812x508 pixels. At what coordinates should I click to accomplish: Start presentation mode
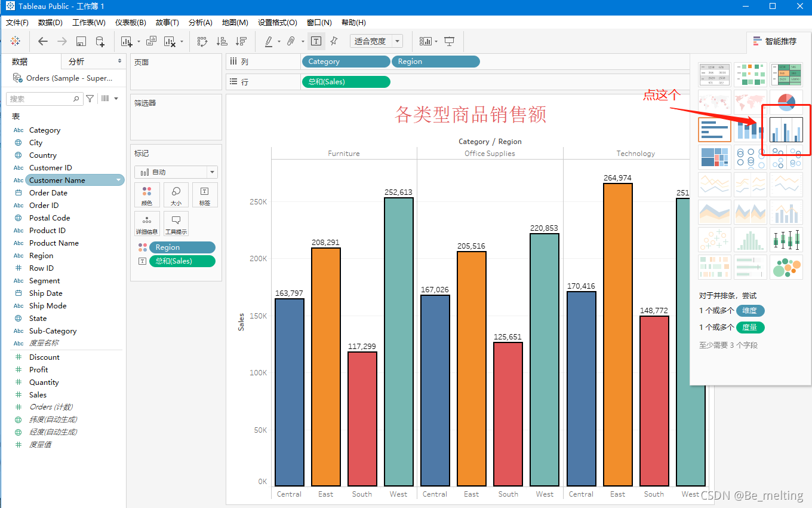450,41
